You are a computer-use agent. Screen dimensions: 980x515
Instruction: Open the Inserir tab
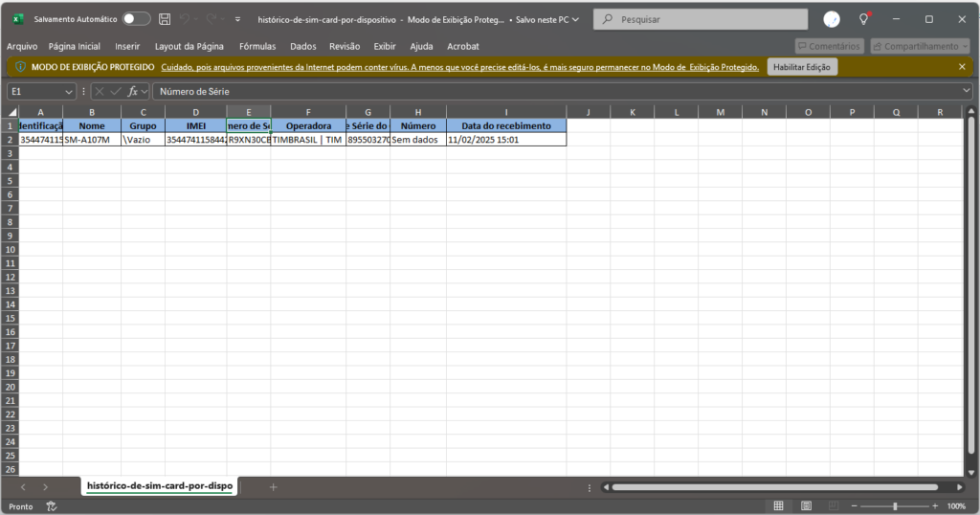click(127, 46)
